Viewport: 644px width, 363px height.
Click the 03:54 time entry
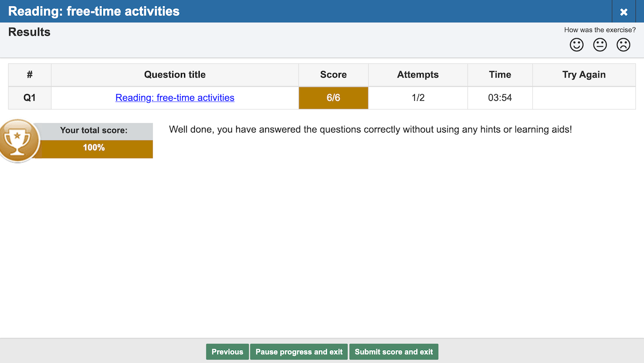tap(500, 97)
